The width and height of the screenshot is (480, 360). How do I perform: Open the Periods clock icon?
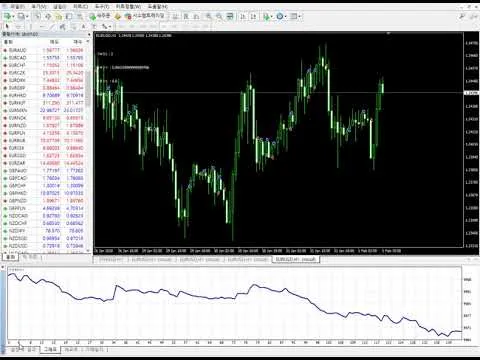point(280,16)
